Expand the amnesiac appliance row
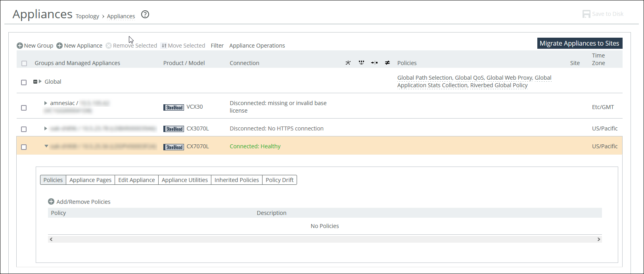Screen dimensions: 644x274 point(46,103)
